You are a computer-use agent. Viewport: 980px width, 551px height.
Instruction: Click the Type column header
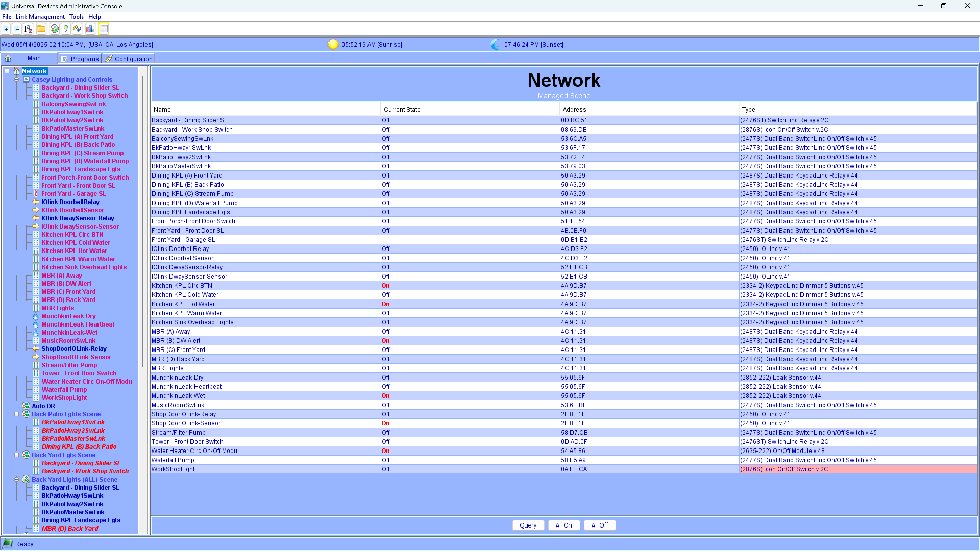[x=858, y=109]
